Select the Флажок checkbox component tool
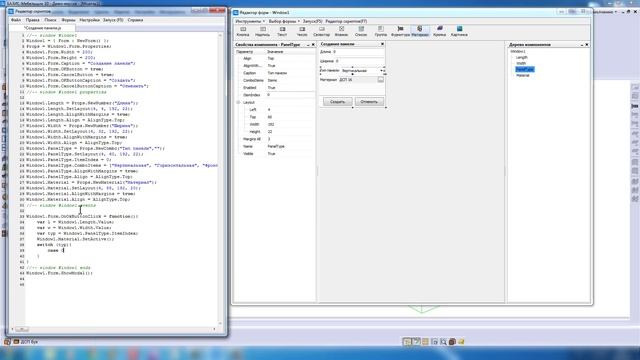 (341, 31)
